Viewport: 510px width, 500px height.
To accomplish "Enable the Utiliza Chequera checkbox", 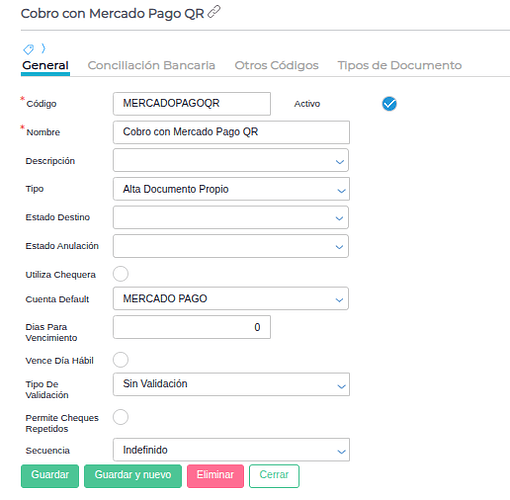I will coord(120,274).
